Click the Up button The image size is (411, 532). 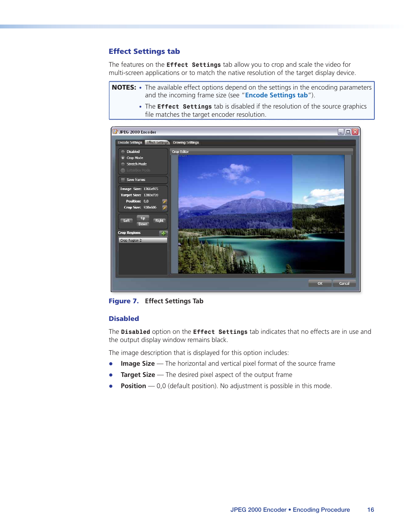[x=143, y=218]
